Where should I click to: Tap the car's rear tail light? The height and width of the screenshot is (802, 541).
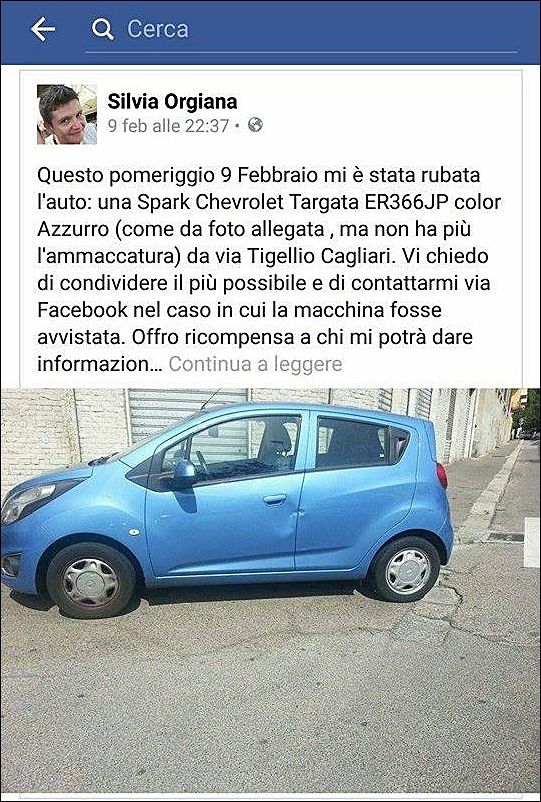(442, 475)
